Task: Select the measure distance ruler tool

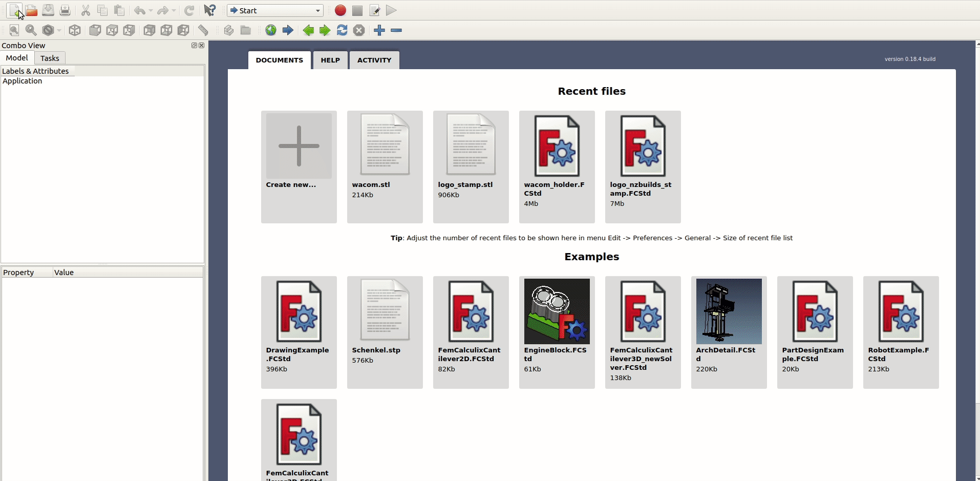Action: point(203,30)
